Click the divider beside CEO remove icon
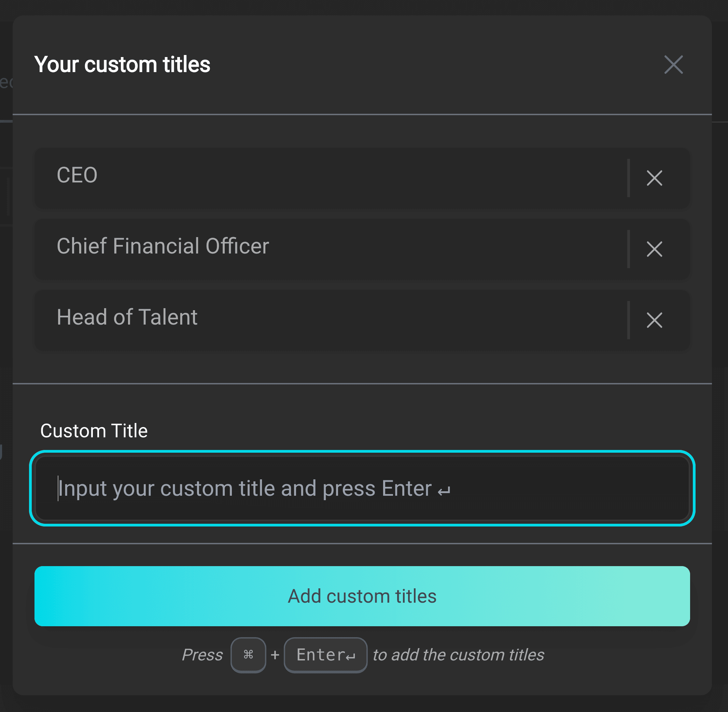The height and width of the screenshot is (712, 728). pyautogui.click(x=629, y=178)
